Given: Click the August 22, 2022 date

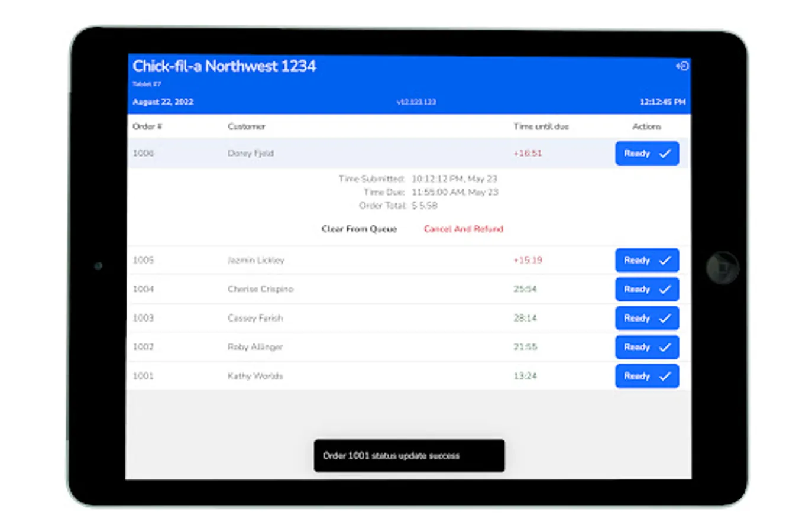Looking at the screenshot, I should (163, 102).
